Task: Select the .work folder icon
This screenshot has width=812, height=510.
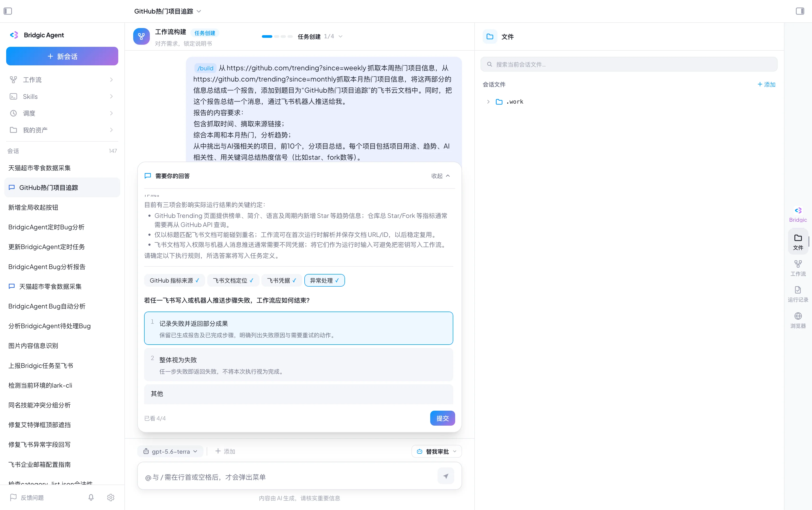Action: pos(499,101)
